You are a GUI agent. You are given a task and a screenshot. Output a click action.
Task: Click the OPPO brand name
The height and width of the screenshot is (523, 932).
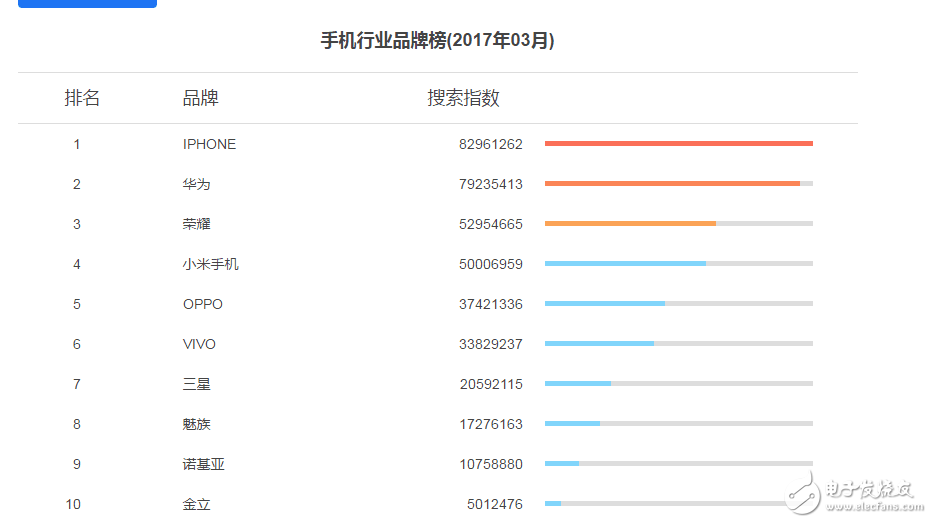203,304
